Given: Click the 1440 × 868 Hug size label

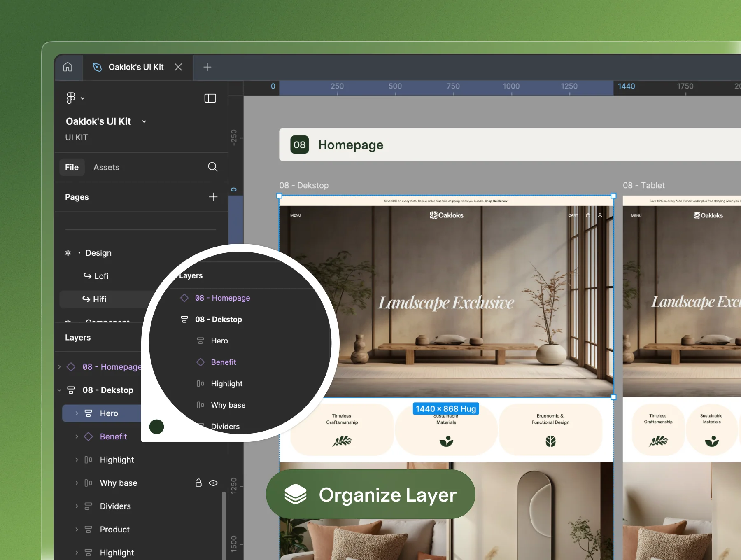Looking at the screenshot, I should [x=446, y=408].
